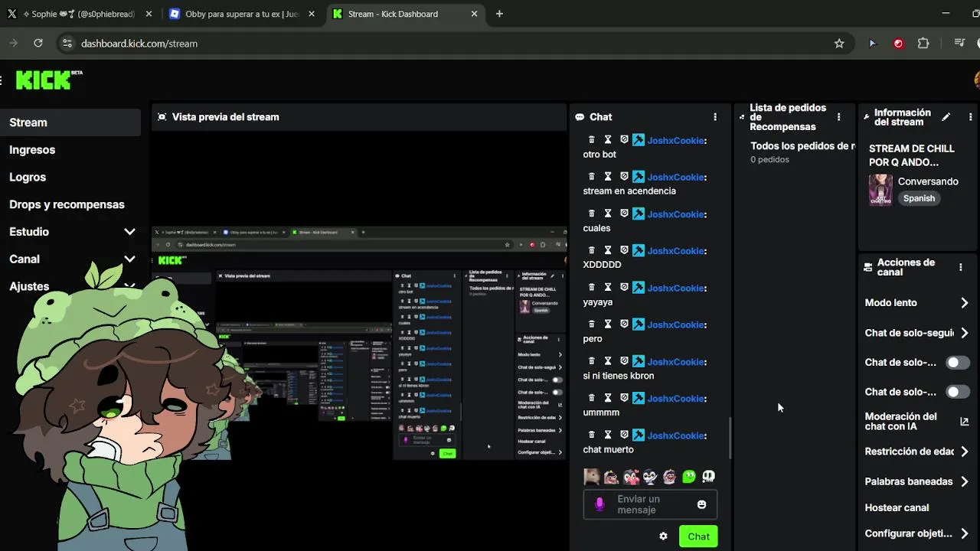The height and width of the screenshot is (551, 980).
Task: Switch to the Sophie X browser tab
Action: pos(80,14)
